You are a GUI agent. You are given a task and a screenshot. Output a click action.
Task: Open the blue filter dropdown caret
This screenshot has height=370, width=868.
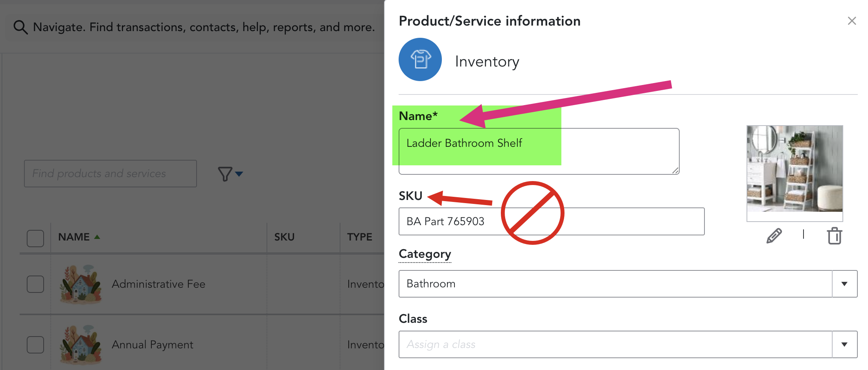239,174
